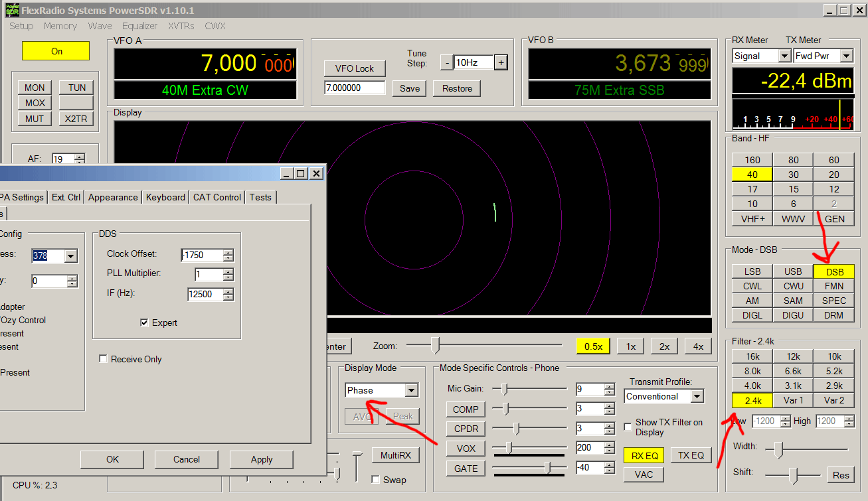This screenshot has width=868, height=501.
Task: Click the PowerSDR app icon in title bar
Action: click(11, 11)
